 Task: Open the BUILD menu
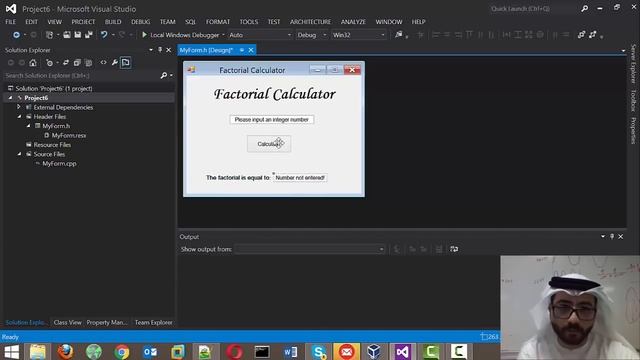(113, 22)
